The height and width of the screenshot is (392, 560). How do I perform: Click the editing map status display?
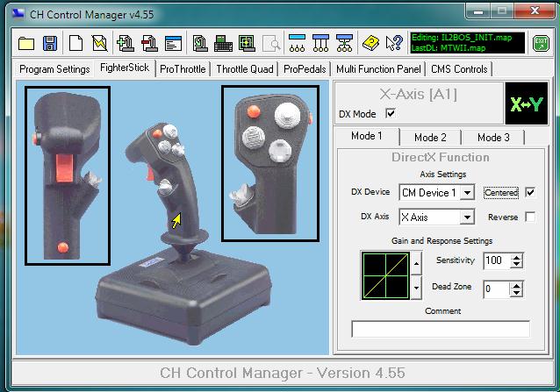click(468, 43)
